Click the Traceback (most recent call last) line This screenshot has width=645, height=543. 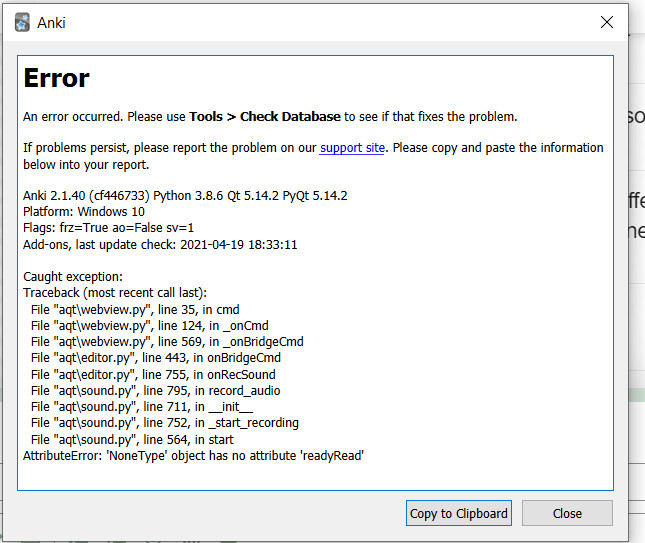click(x=115, y=292)
